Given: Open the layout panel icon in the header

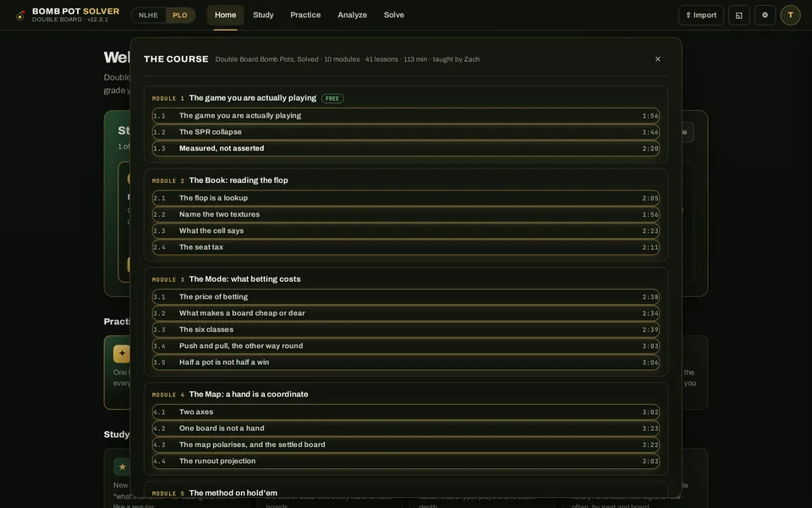Looking at the screenshot, I should pos(739,15).
